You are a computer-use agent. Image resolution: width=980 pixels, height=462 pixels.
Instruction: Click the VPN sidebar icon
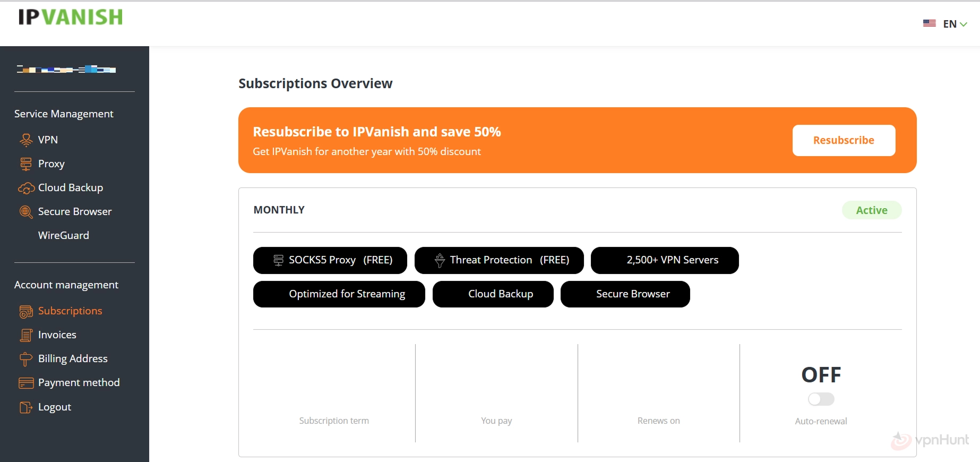point(25,140)
